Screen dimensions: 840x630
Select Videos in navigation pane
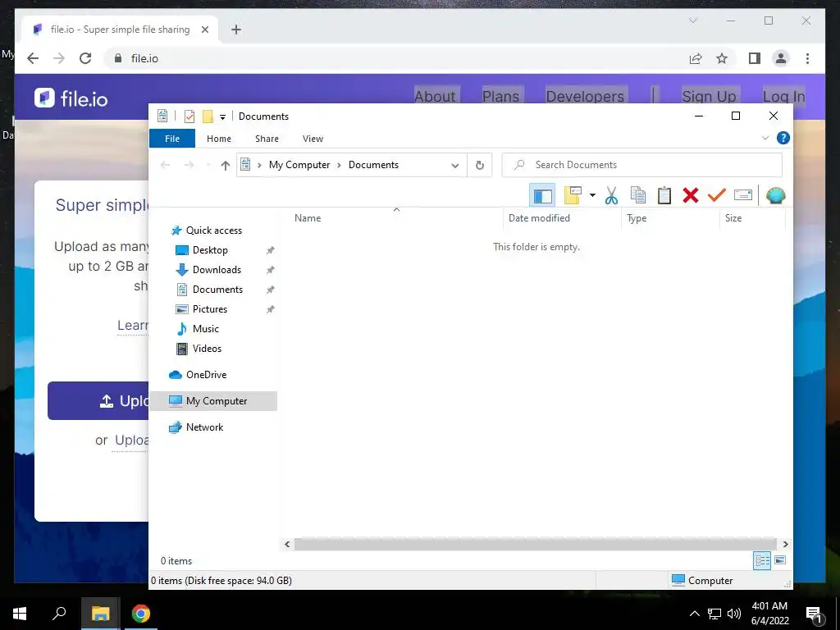[207, 349]
